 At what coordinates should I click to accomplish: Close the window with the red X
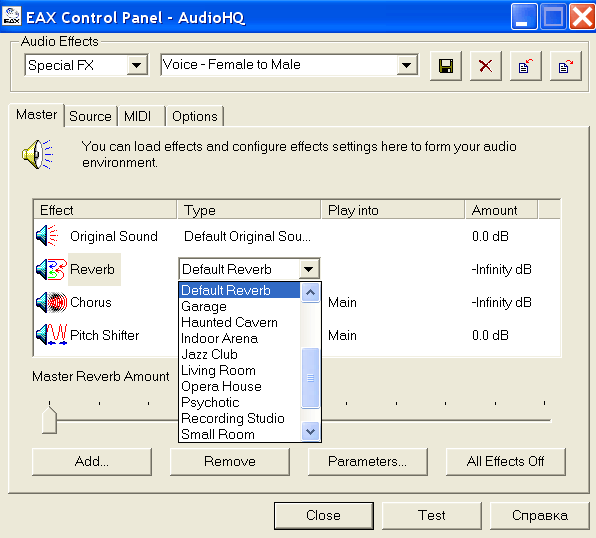(582, 16)
